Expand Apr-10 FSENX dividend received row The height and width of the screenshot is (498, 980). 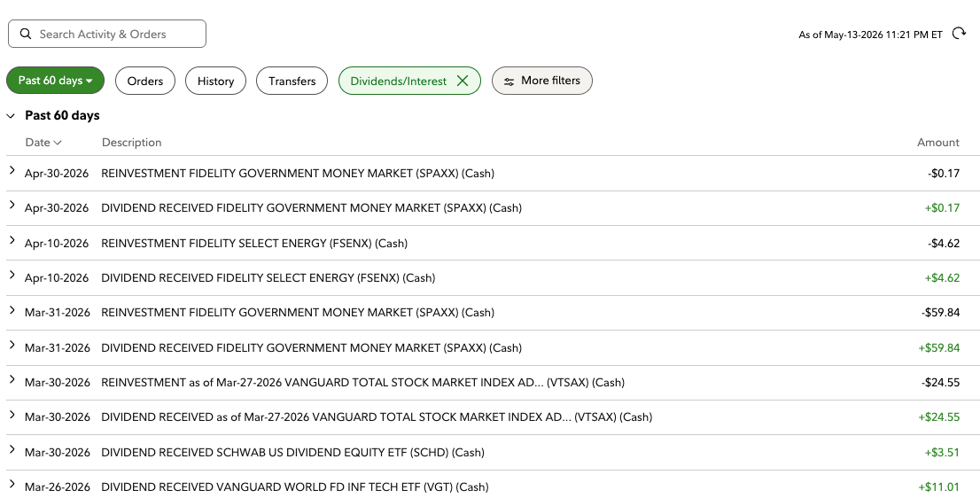(12, 275)
